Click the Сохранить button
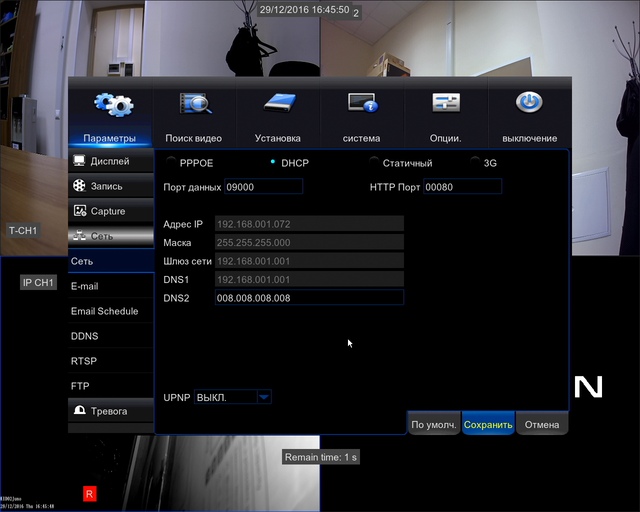This screenshot has height=512, width=640. [x=488, y=424]
